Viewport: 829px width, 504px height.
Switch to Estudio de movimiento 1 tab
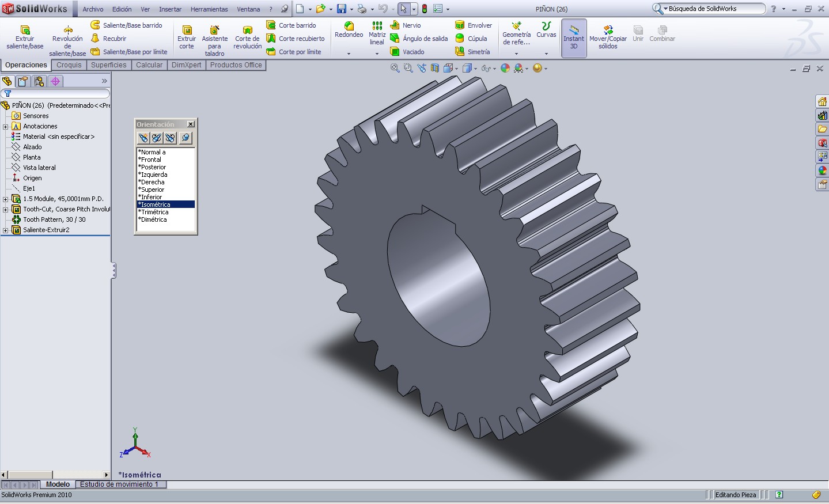click(119, 484)
